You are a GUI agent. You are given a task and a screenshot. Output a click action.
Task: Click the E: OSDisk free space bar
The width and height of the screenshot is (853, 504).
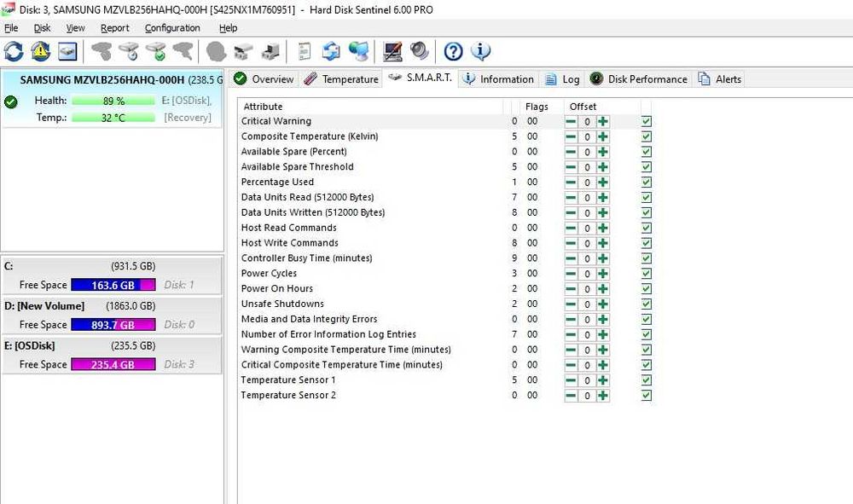click(113, 364)
